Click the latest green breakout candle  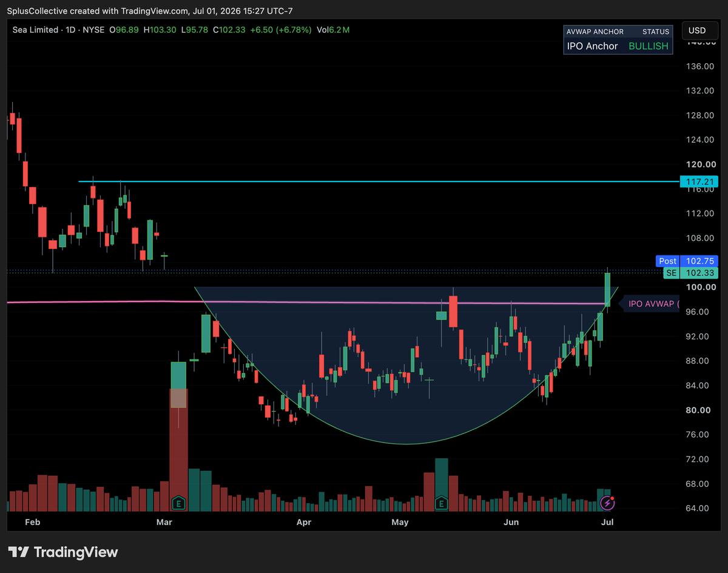pos(608,290)
